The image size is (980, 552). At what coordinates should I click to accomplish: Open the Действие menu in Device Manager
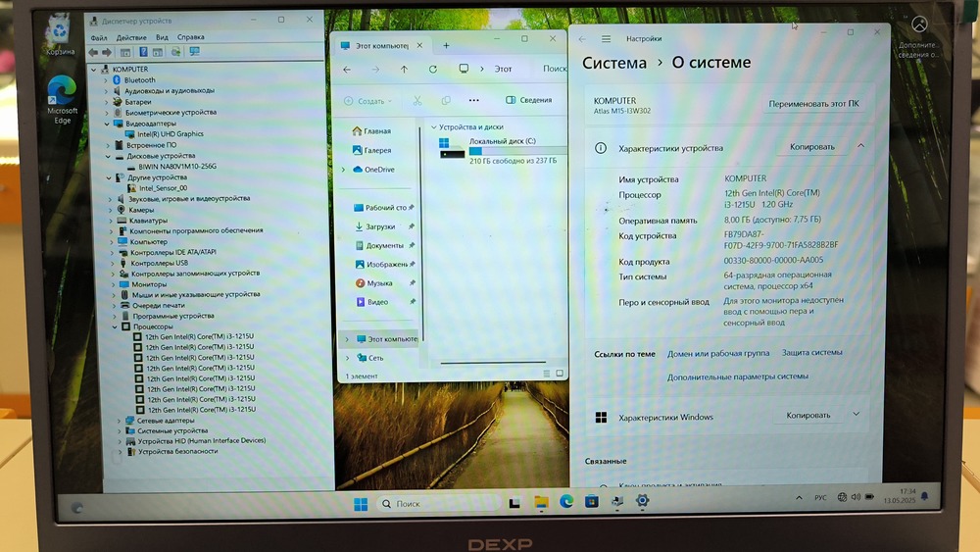coord(131,37)
